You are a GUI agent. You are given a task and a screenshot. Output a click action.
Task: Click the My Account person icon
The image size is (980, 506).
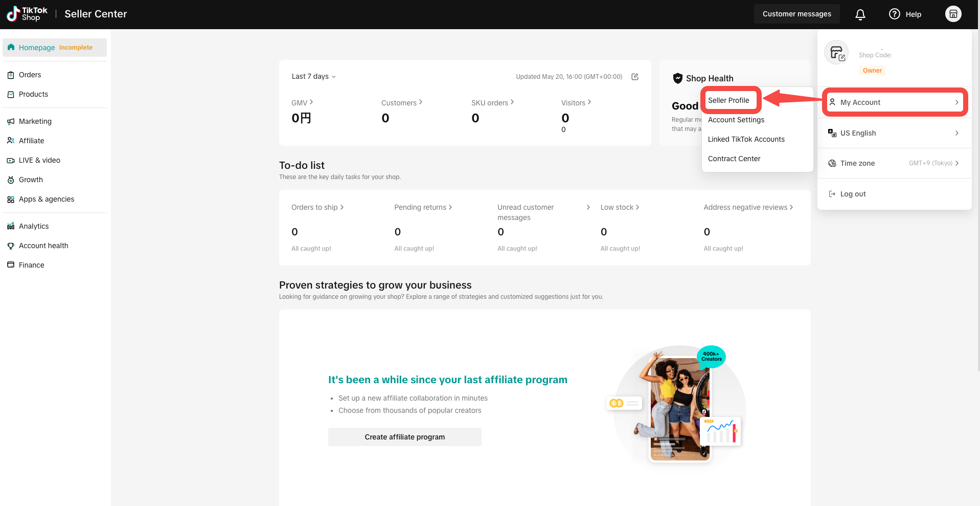pyautogui.click(x=832, y=102)
